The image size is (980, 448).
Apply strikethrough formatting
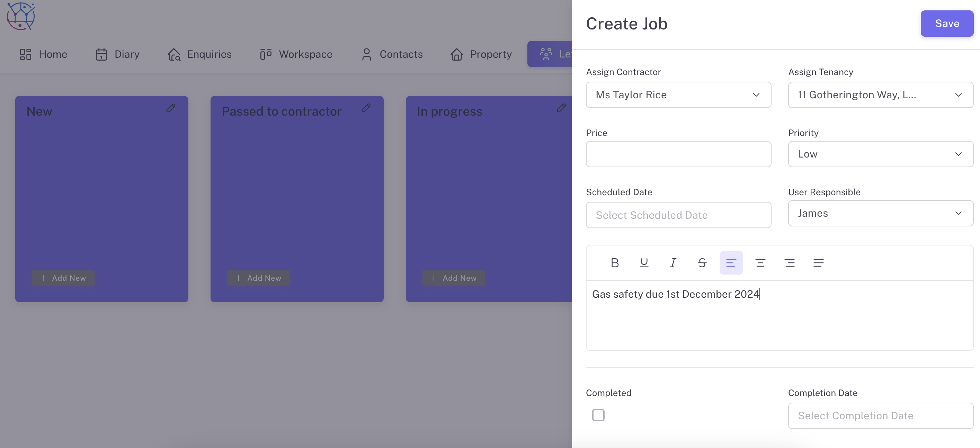click(702, 263)
